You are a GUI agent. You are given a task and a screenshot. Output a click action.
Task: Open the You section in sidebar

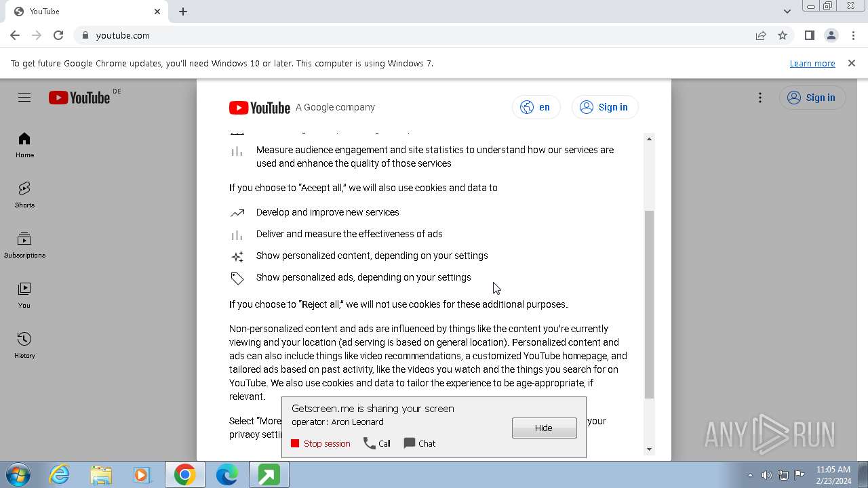(x=24, y=296)
